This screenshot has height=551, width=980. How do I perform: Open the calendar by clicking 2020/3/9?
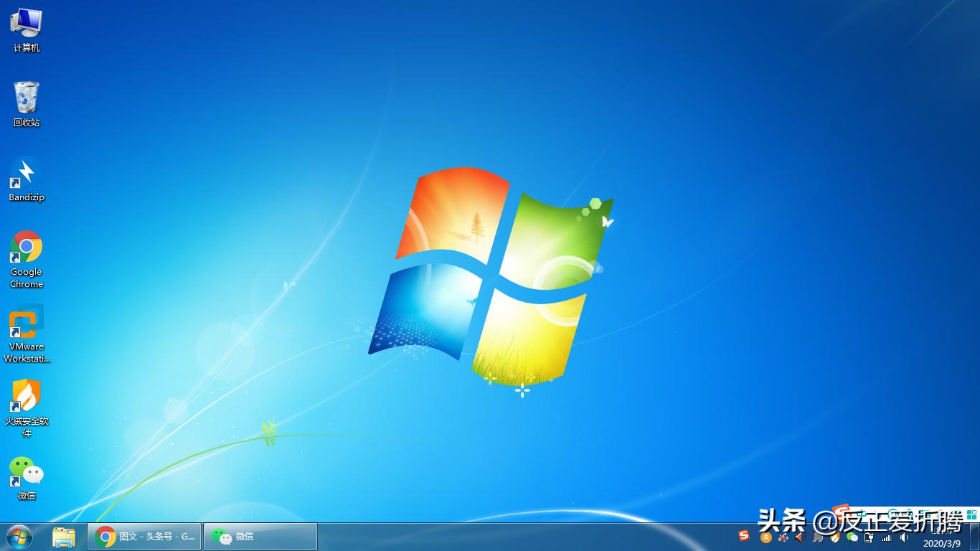point(943,542)
